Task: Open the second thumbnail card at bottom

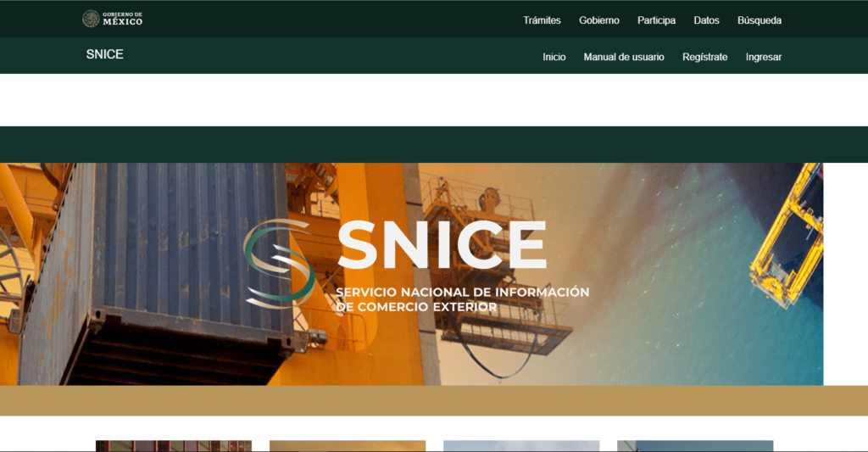Action: 347,445
